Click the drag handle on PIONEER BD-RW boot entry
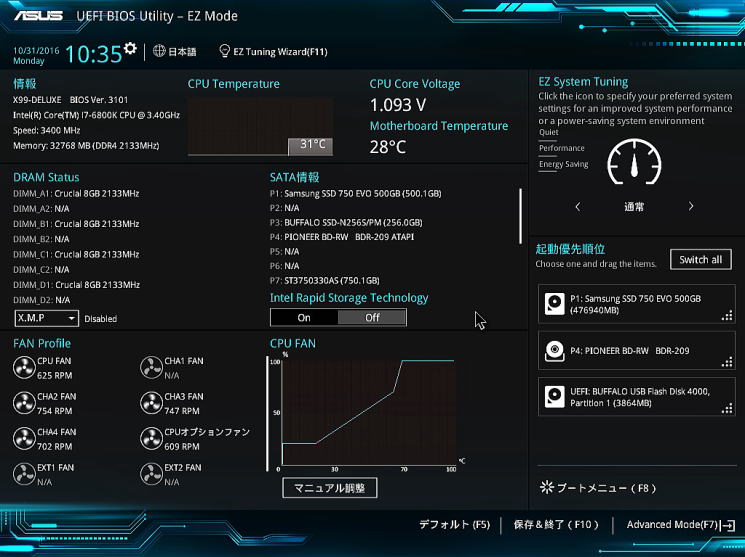 click(727, 362)
